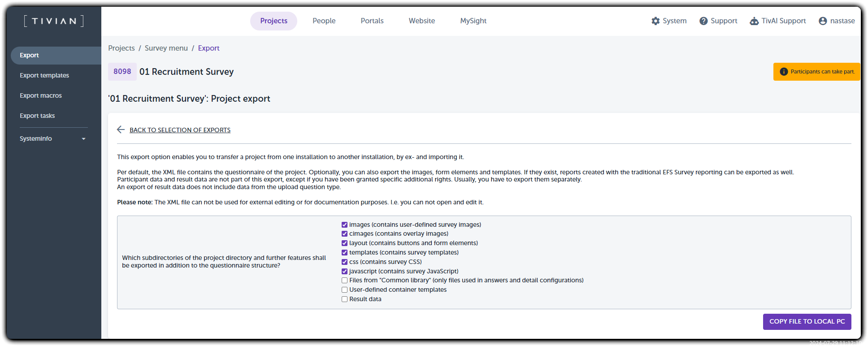Switch to the People tab
This screenshot has height=346, width=868.
324,21
